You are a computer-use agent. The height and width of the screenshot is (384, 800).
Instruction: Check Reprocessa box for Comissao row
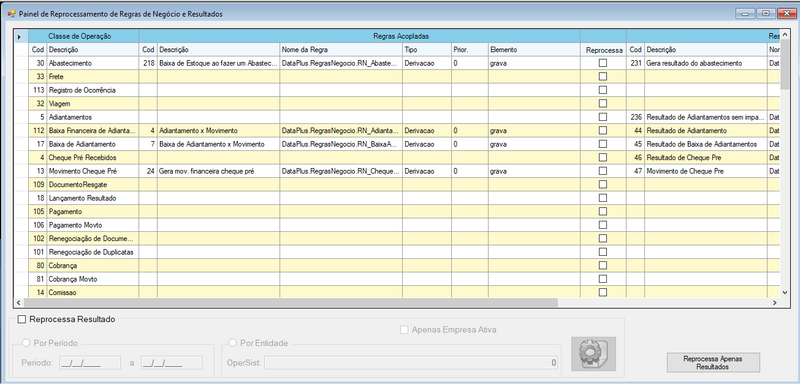(603, 292)
